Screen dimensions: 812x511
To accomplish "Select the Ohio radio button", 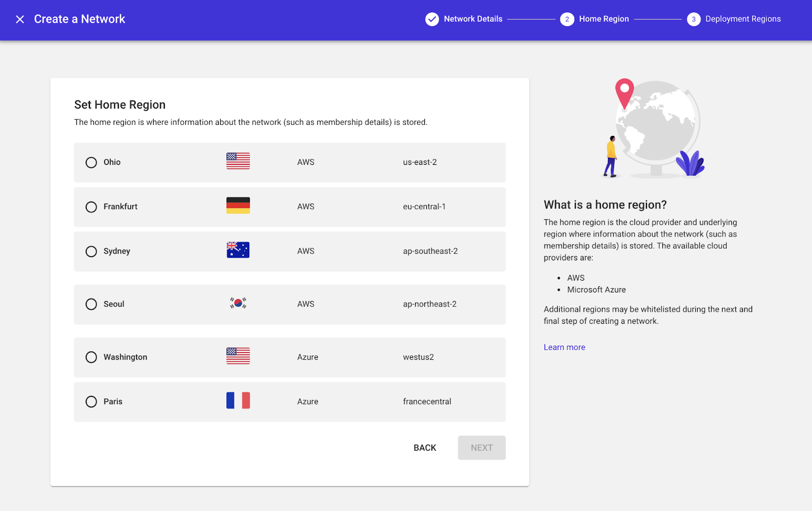I will coord(91,162).
